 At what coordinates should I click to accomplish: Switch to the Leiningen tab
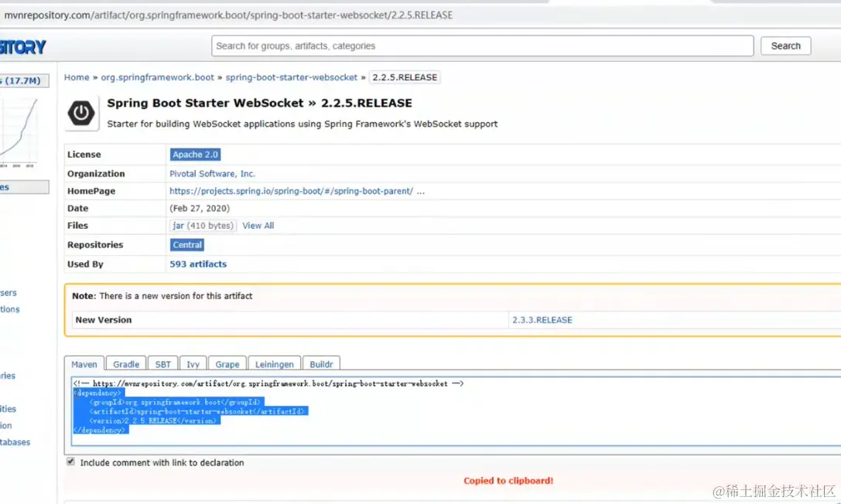pyautogui.click(x=275, y=363)
